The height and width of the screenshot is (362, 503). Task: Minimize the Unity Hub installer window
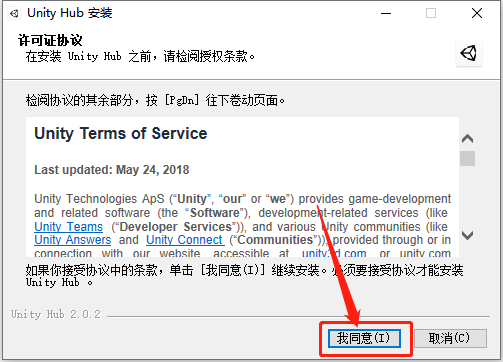click(x=386, y=14)
